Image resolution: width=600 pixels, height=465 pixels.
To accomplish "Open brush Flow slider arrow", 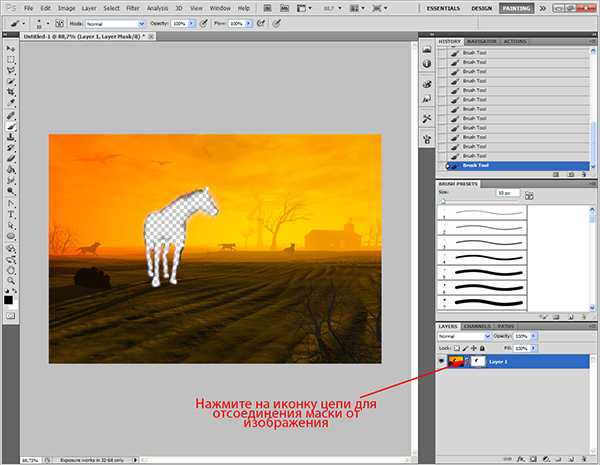I will click(249, 24).
